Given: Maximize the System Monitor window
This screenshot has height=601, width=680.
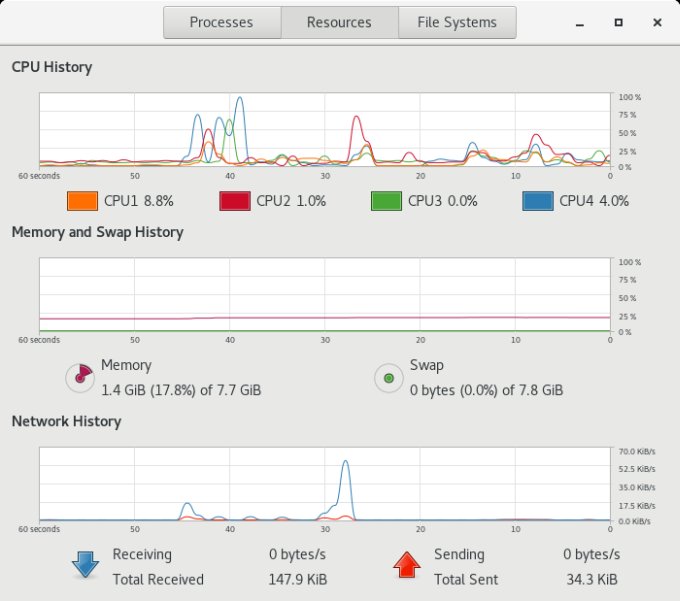Looking at the screenshot, I should tap(618, 22).
